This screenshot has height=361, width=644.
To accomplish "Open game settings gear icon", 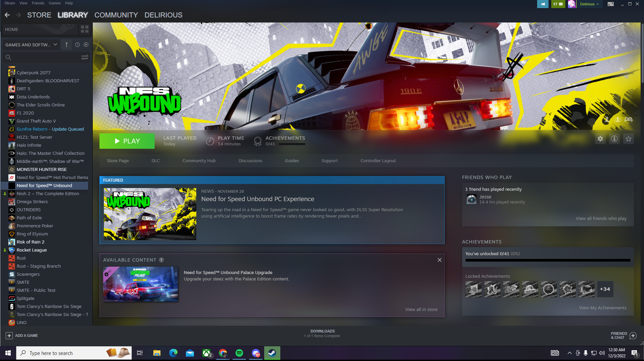I will tap(600, 139).
